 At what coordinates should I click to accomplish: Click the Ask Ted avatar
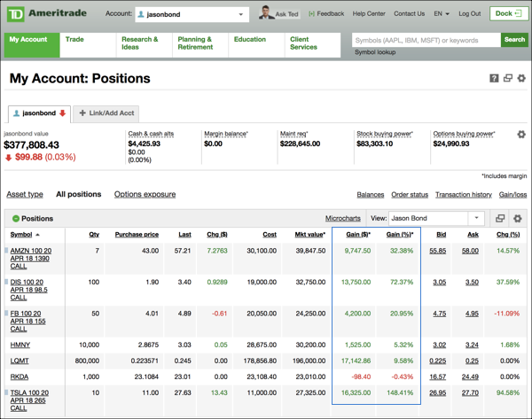click(267, 13)
